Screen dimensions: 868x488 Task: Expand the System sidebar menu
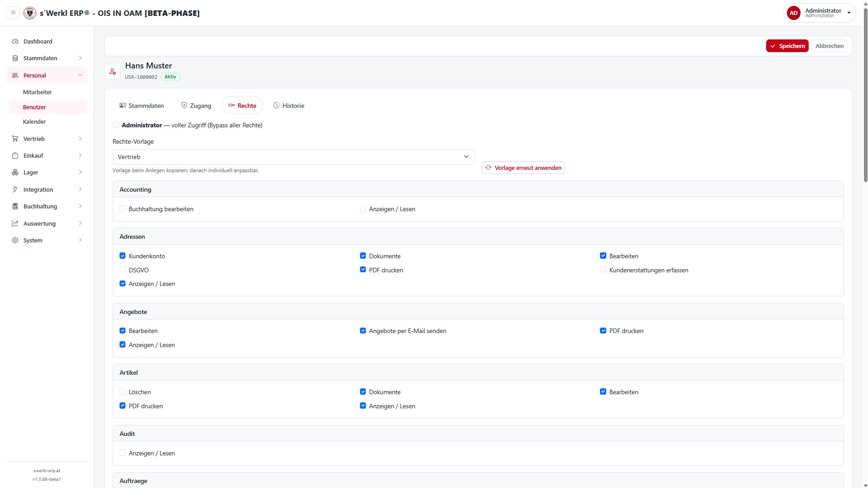tap(47, 240)
